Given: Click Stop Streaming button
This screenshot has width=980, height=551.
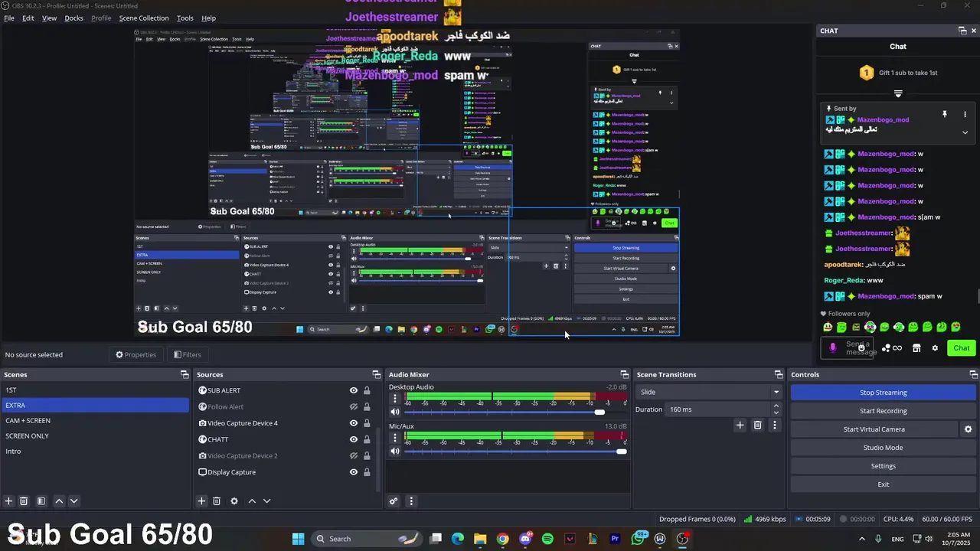Looking at the screenshot, I should click(883, 393).
